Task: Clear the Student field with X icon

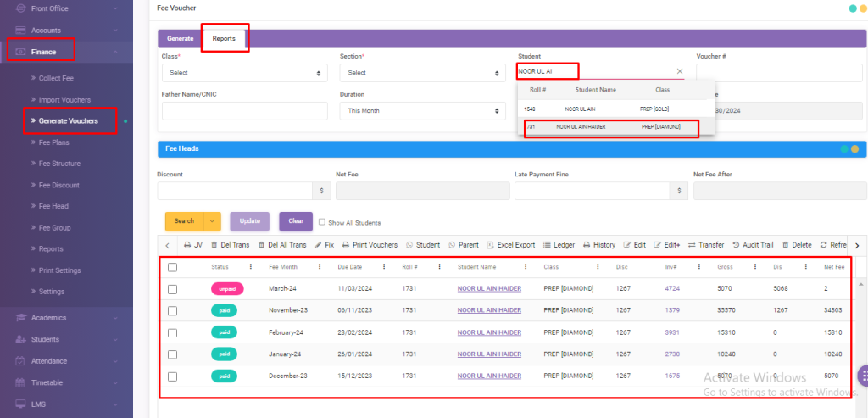Action: pos(679,72)
